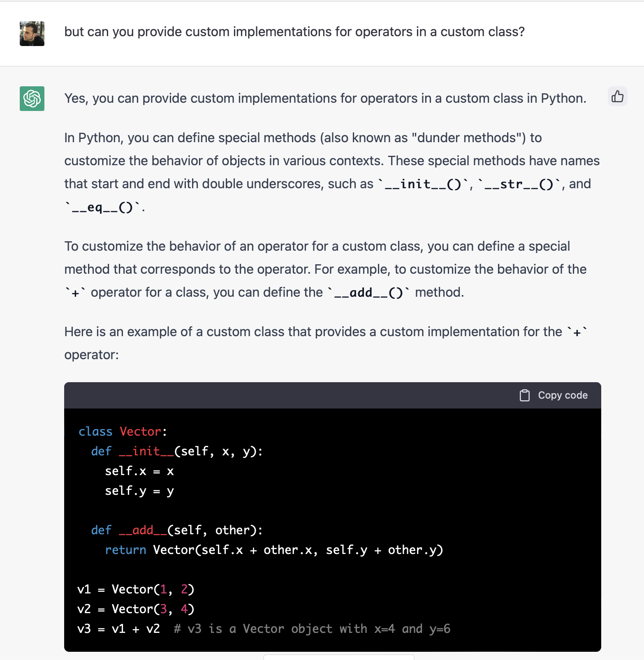
Task: Click the gray v3 comment in code
Action: point(312,629)
